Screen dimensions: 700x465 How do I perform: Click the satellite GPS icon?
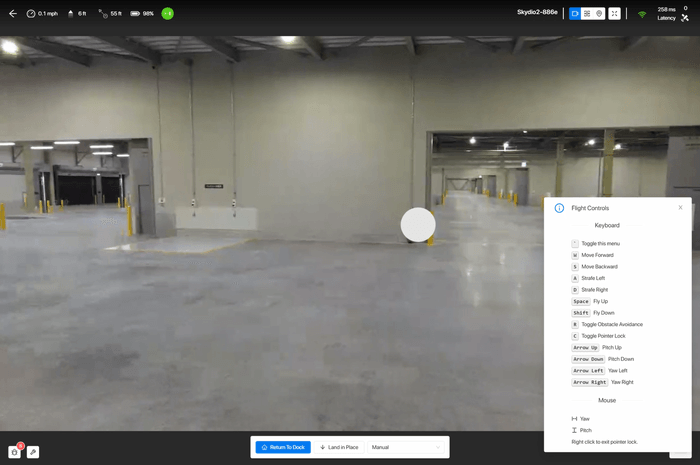pyautogui.click(x=685, y=18)
